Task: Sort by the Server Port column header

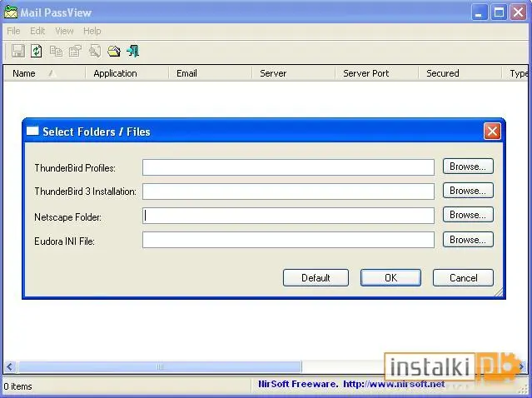Action: [376, 73]
